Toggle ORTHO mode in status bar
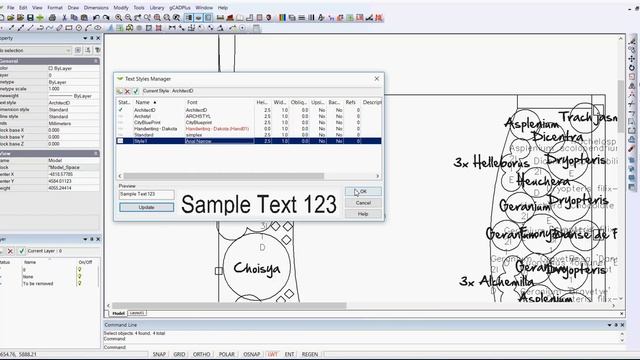Viewport: 640px width, 360px height. pos(201,354)
